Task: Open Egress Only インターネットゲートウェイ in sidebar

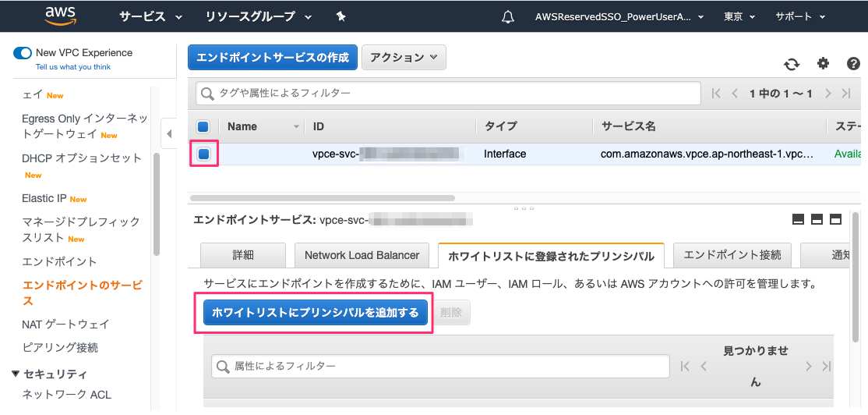Action: (84, 126)
